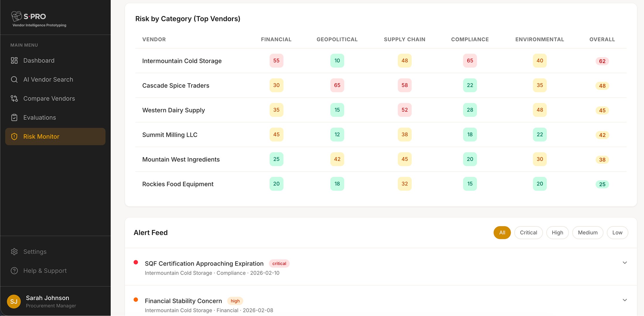
Task: Enable the Critical alert filter
Action: (x=528, y=232)
